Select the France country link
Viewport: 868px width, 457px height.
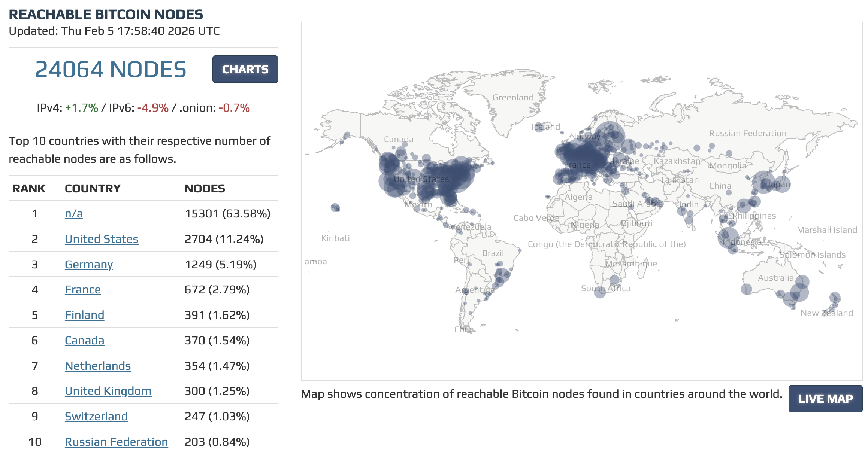[x=83, y=290]
